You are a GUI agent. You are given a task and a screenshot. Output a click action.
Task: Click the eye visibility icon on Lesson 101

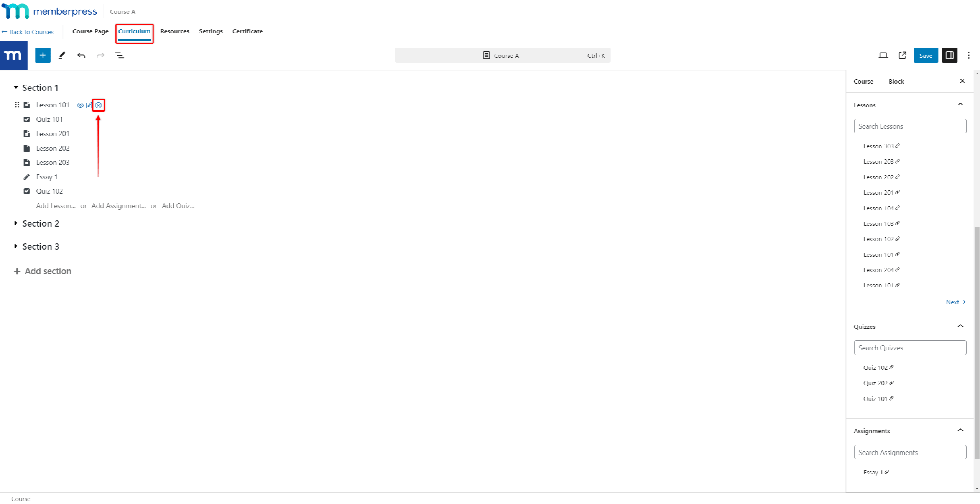pos(80,105)
